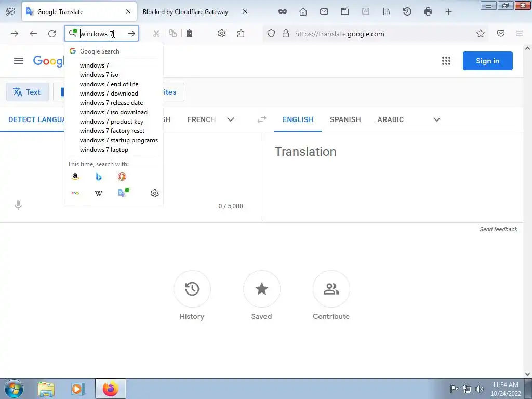This screenshot has height=399, width=532.
Task: Select the Google Translate browser tab
Action: (x=79, y=12)
